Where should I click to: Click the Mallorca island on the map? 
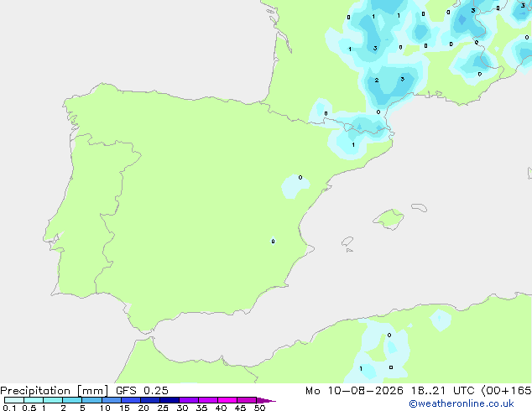389,219
